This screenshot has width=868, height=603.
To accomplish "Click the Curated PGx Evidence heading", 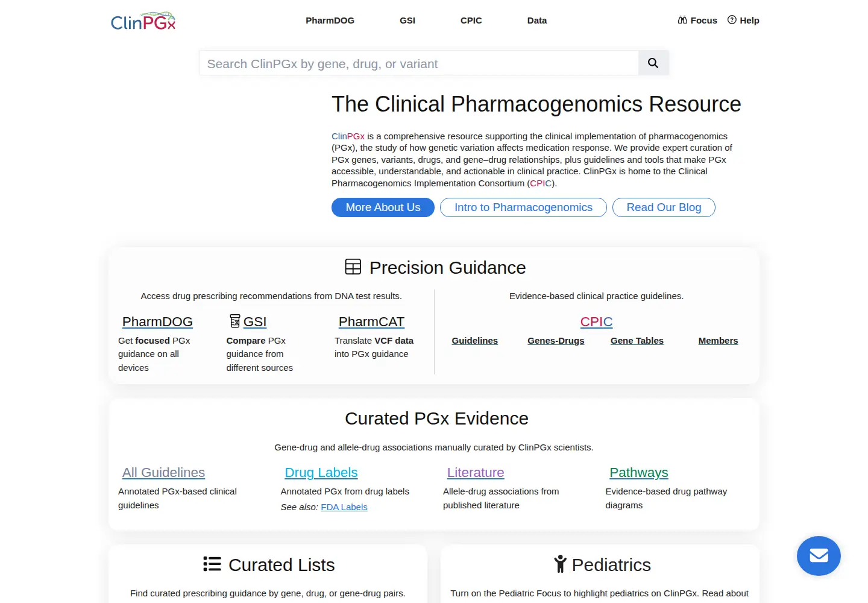I will pyautogui.click(x=436, y=418).
